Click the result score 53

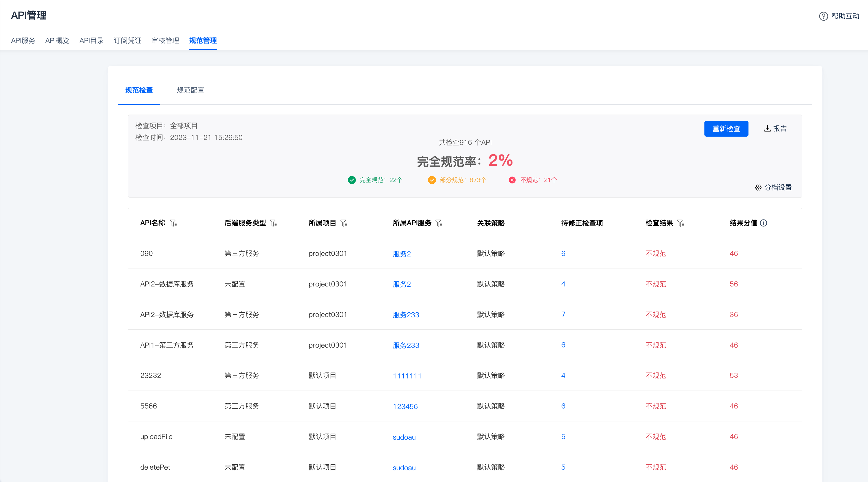(x=734, y=375)
